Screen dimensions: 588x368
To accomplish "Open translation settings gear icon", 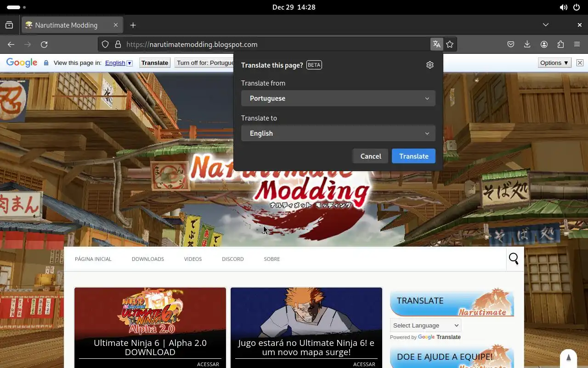I will tap(430, 65).
